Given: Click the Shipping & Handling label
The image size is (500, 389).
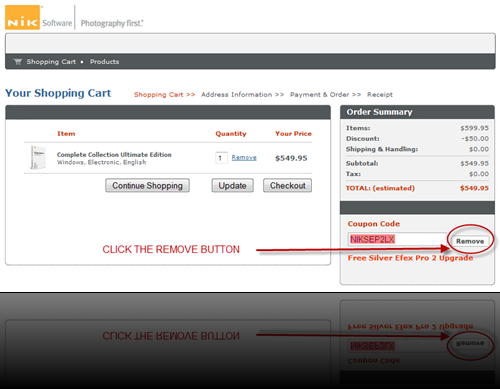Looking at the screenshot, I should click(x=382, y=149).
